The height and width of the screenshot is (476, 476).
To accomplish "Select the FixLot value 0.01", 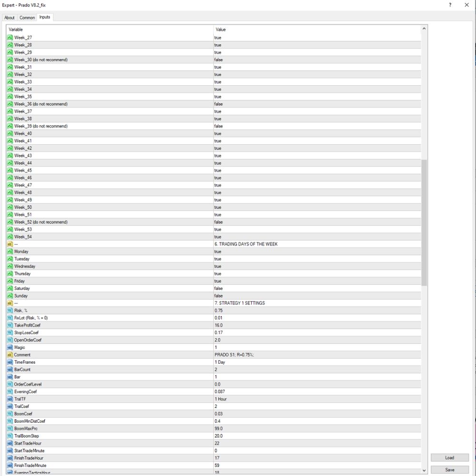I will pyautogui.click(x=218, y=318).
